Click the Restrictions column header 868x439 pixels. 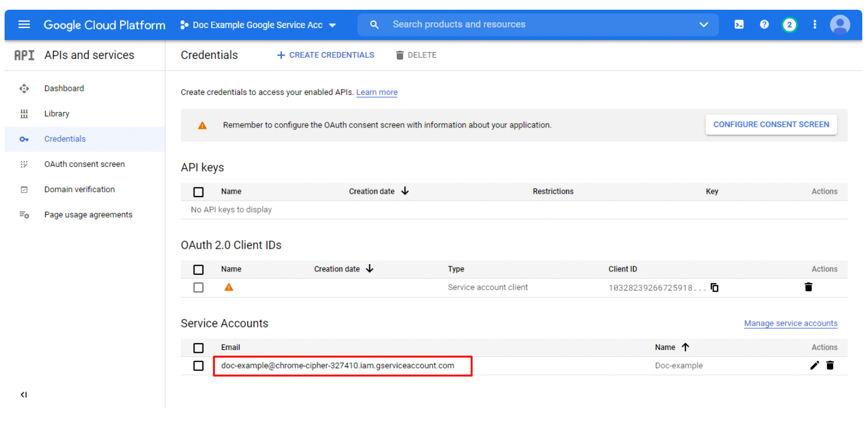pos(553,191)
